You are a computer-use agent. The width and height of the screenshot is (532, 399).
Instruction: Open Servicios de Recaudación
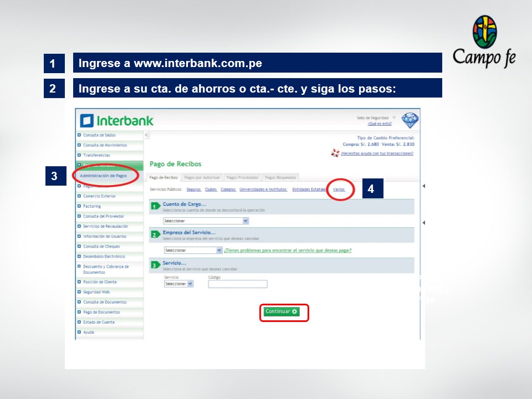pos(105,226)
